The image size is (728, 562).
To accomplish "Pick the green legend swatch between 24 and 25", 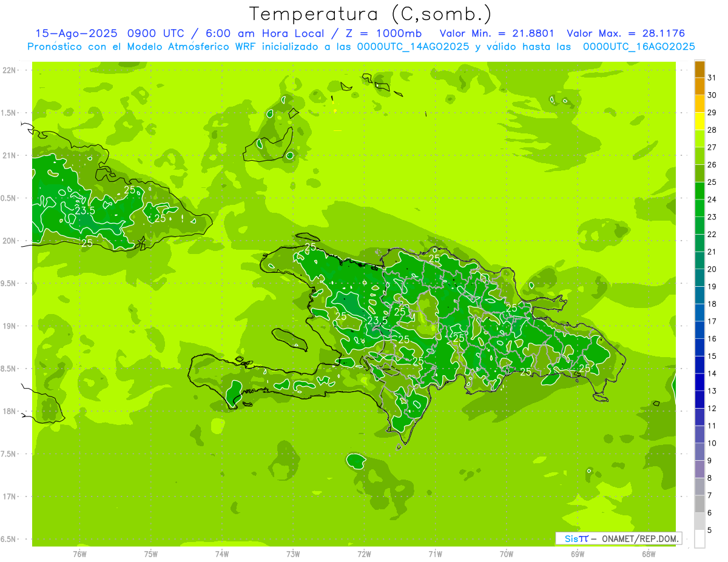I will coord(700,190).
